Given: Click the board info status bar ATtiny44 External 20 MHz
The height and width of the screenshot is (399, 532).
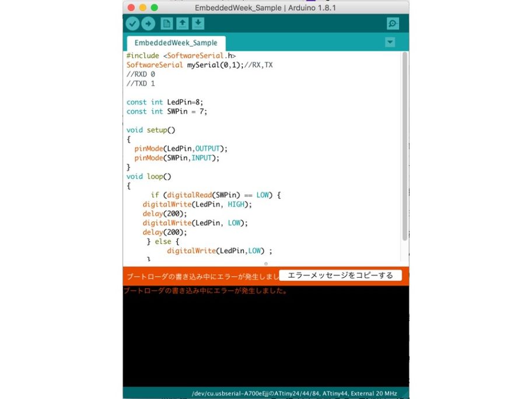Looking at the screenshot, I should point(294,394).
